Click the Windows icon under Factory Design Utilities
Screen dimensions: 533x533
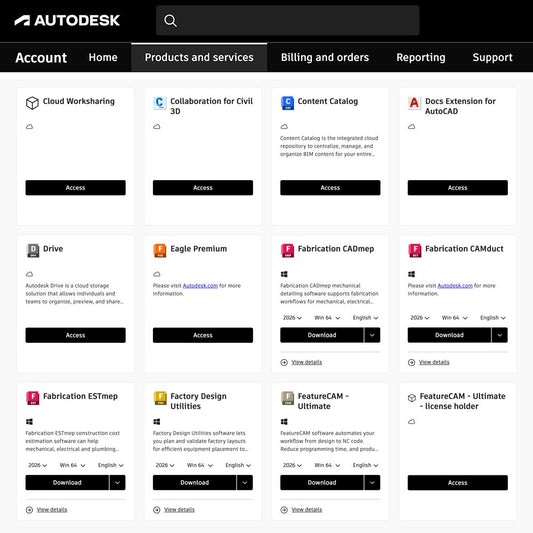pyautogui.click(x=157, y=422)
